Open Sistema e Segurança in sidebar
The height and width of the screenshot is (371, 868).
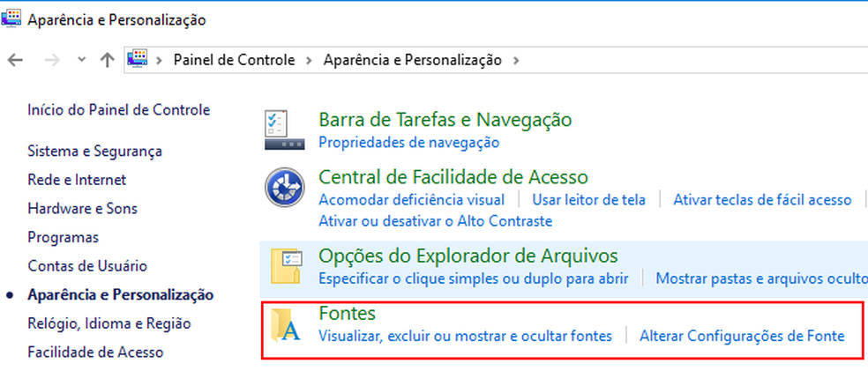[94, 151]
